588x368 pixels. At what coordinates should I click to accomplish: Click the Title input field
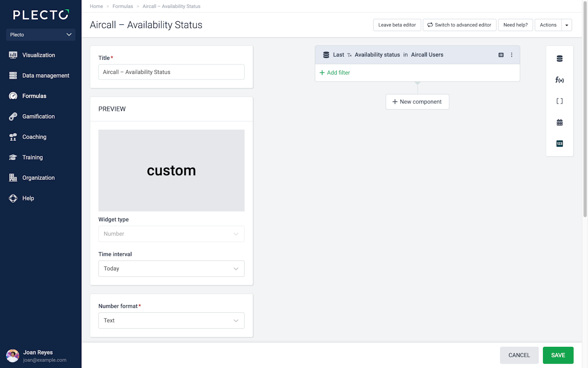point(171,72)
